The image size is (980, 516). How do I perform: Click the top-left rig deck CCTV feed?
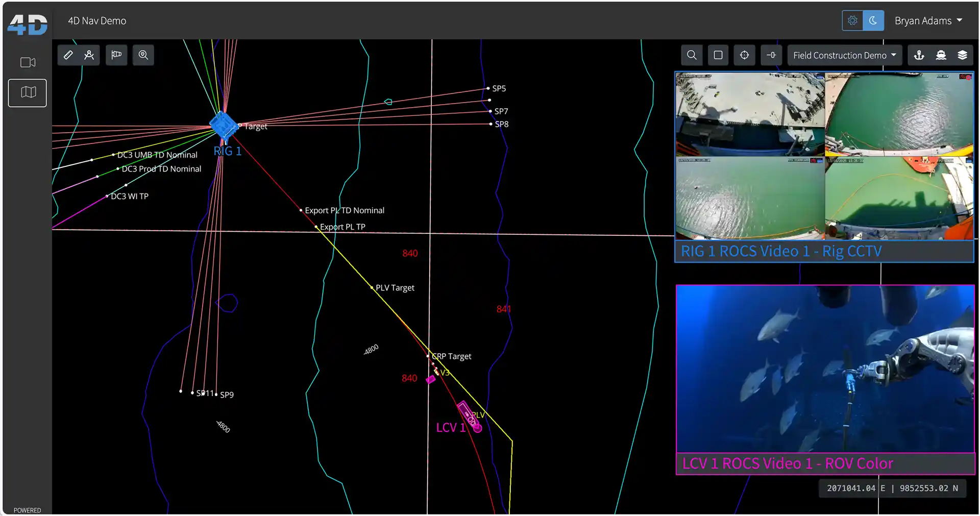pos(750,114)
